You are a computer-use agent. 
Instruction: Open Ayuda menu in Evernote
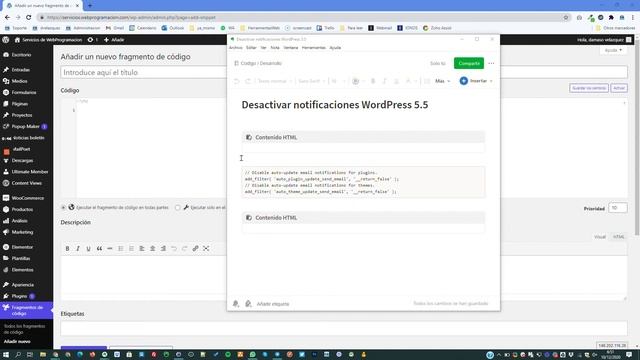click(335, 48)
